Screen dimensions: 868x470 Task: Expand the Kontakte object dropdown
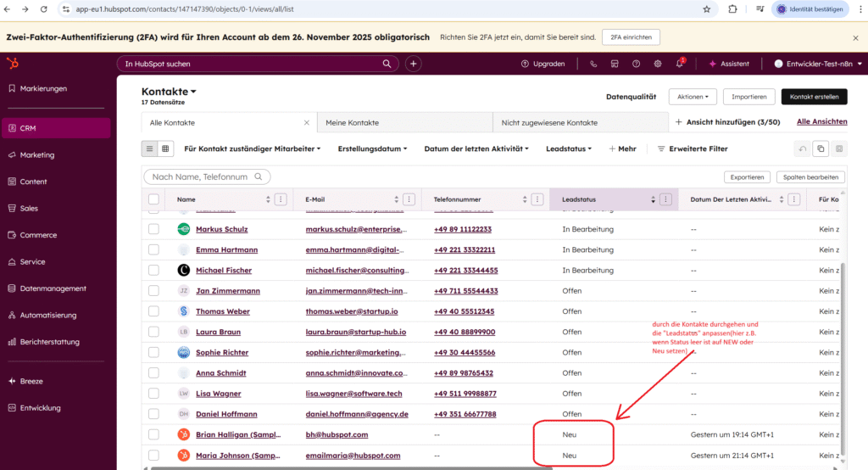tap(169, 92)
